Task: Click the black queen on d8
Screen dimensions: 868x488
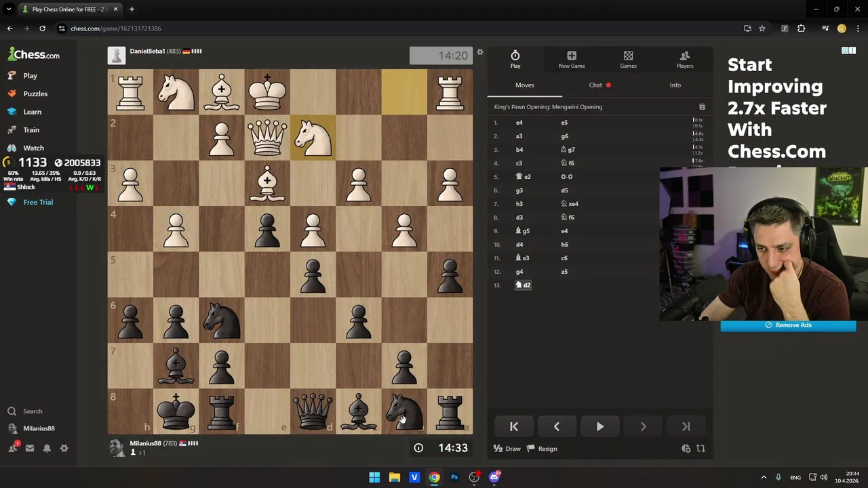Action: pyautogui.click(x=313, y=411)
